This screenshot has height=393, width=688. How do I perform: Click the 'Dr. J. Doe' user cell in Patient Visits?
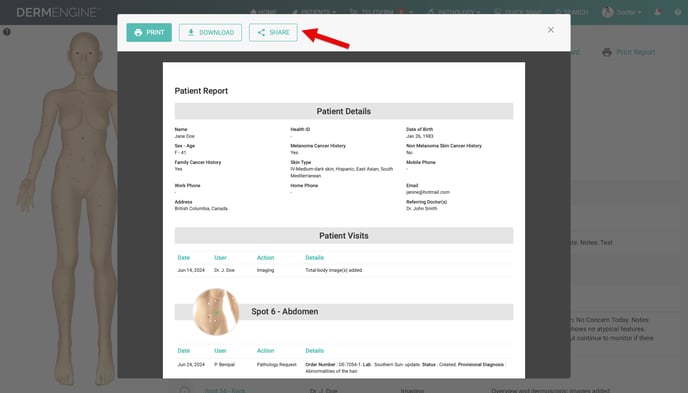(224, 270)
